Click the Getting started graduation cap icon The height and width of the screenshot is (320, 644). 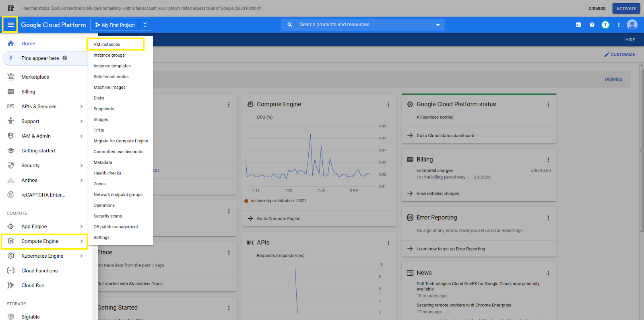coord(11,151)
